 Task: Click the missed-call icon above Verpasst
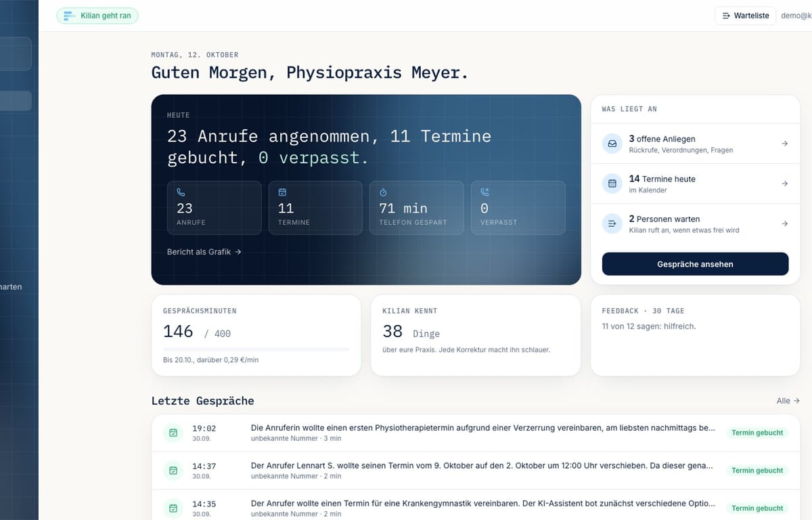(484, 192)
